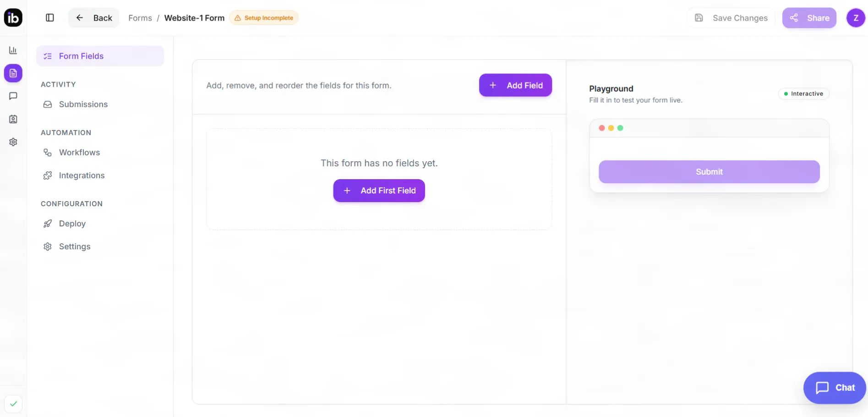Click the Share button
Image resolution: width=868 pixels, height=417 pixels.
pyautogui.click(x=809, y=18)
